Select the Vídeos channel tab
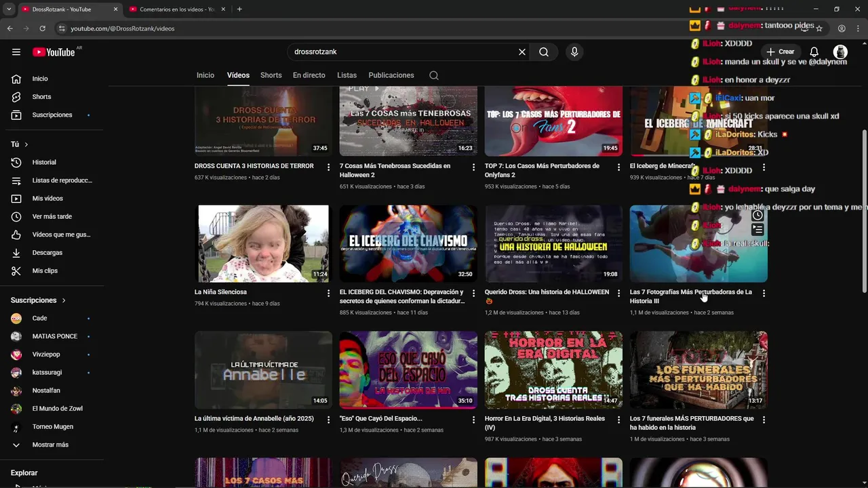 [238, 75]
